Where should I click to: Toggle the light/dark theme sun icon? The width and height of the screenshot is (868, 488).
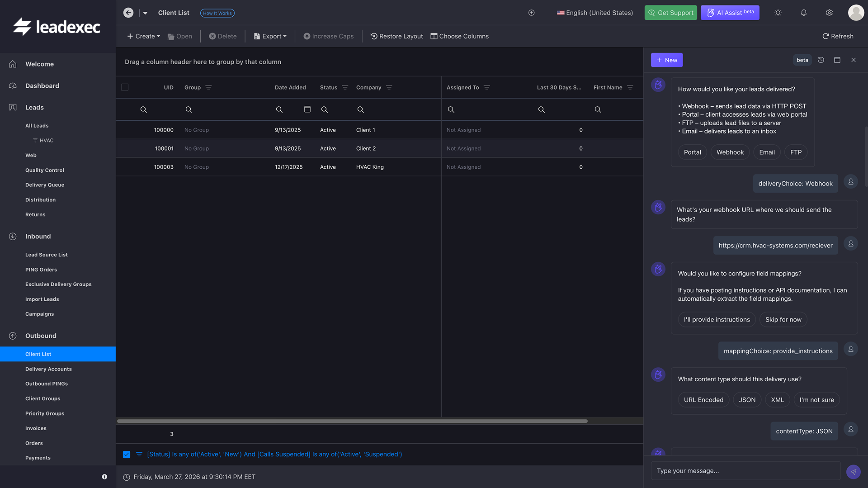coord(778,13)
